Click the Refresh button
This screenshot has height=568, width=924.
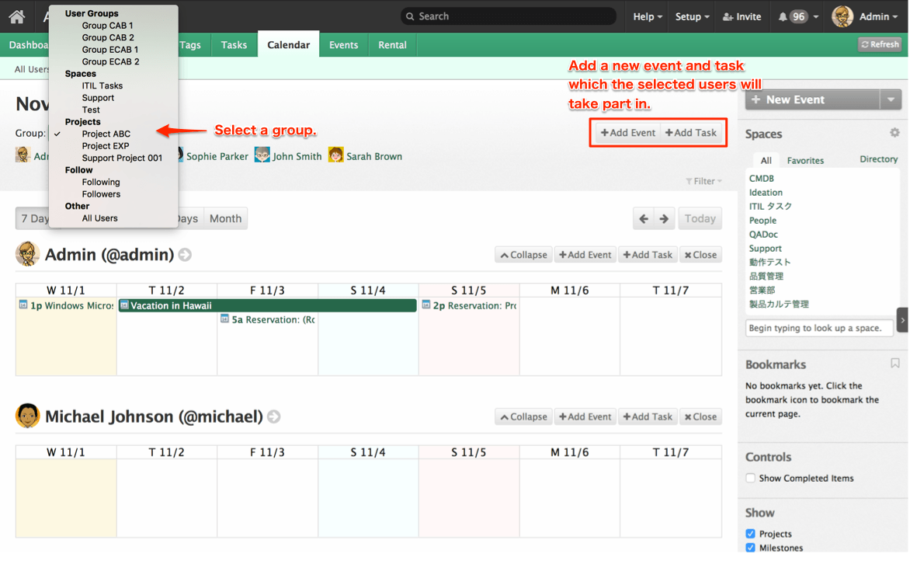click(x=880, y=44)
